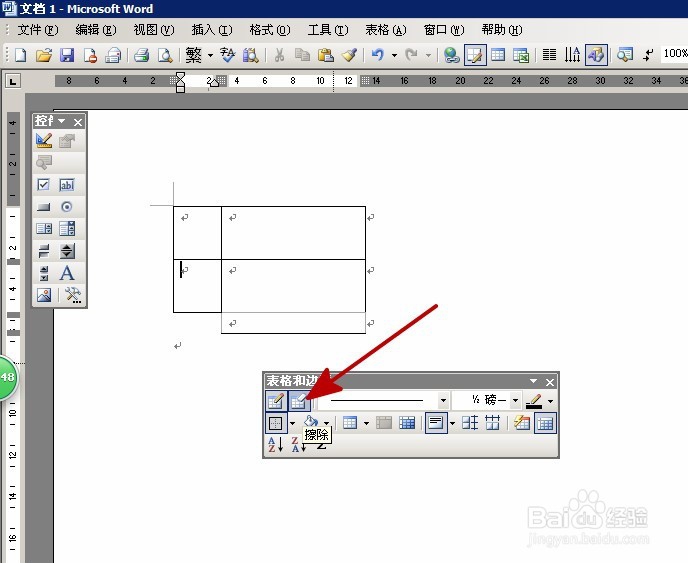Toggle the Draw Table pencil tool
The height and width of the screenshot is (563, 688).
point(276,401)
